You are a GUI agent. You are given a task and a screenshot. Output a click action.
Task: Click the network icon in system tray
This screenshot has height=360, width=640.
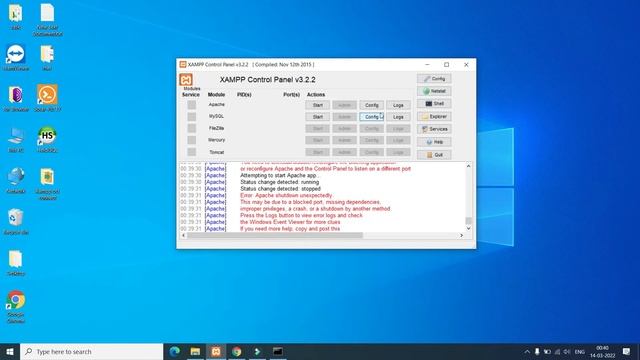pos(557,351)
